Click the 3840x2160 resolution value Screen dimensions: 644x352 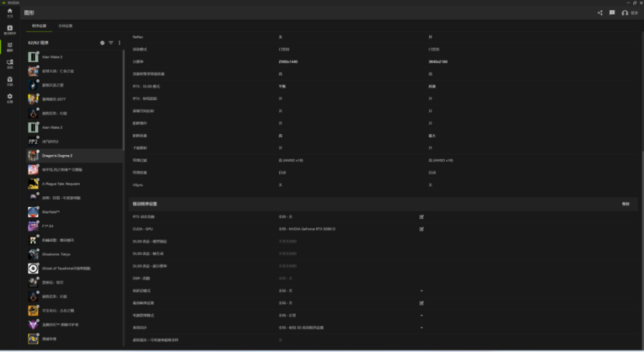(x=438, y=62)
